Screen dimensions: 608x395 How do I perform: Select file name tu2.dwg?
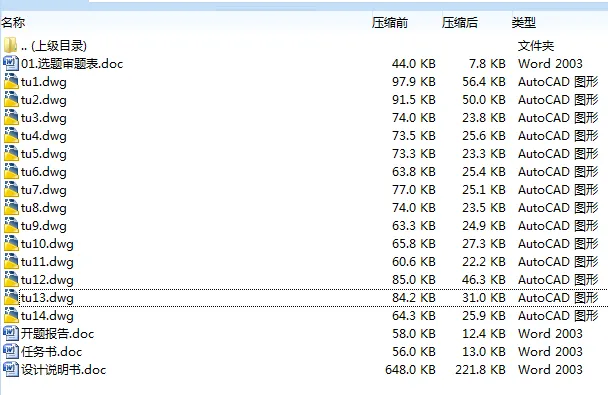tap(44, 100)
